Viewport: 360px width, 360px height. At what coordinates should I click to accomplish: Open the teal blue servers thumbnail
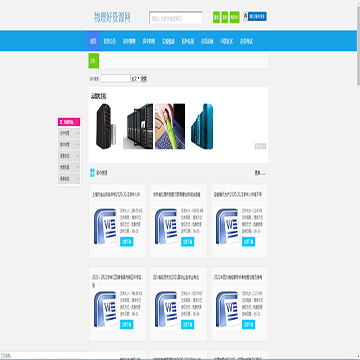(202, 126)
